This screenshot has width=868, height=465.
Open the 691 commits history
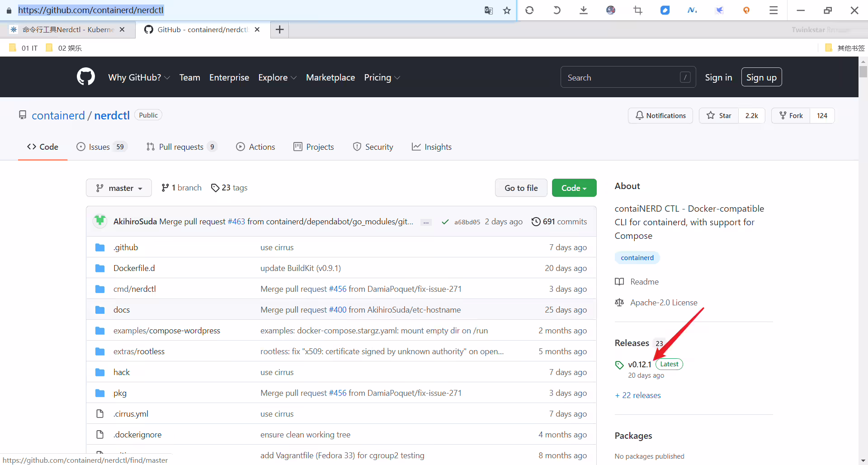(559, 222)
